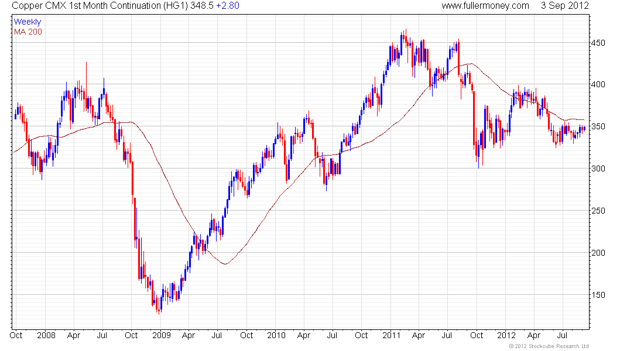Click the 350 price axis label
This screenshot has height=351, width=644.
pos(598,126)
